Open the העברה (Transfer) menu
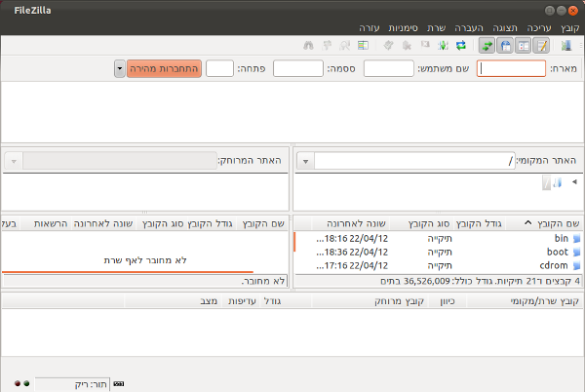 tap(469, 28)
